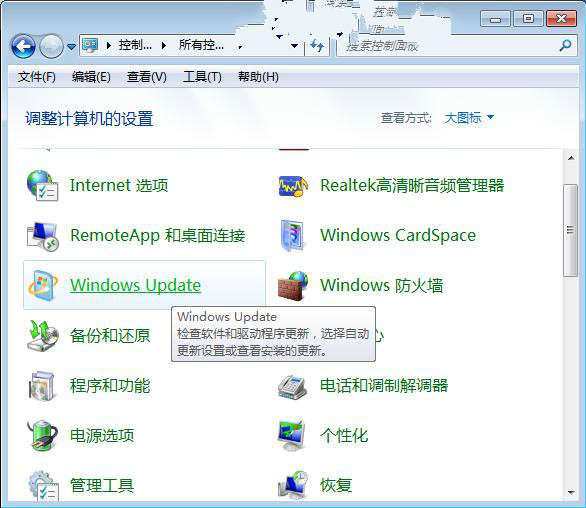Click the RemoteApp 和桌面连接 icon
Image resolution: width=586 pixels, height=508 pixels.
[43, 236]
